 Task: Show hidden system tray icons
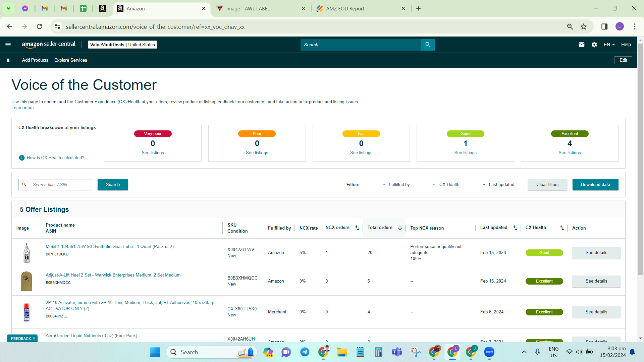point(524,352)
